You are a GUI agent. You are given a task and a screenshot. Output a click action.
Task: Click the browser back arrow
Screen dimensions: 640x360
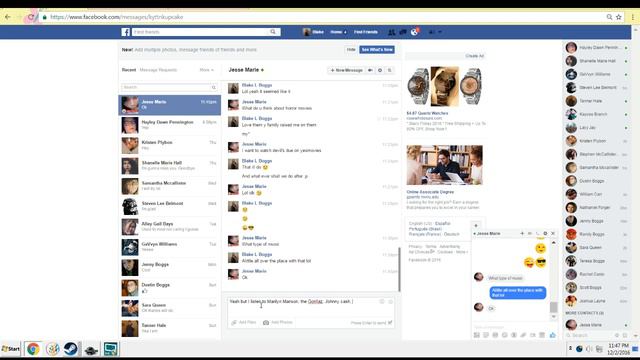(x=8, y=17)
